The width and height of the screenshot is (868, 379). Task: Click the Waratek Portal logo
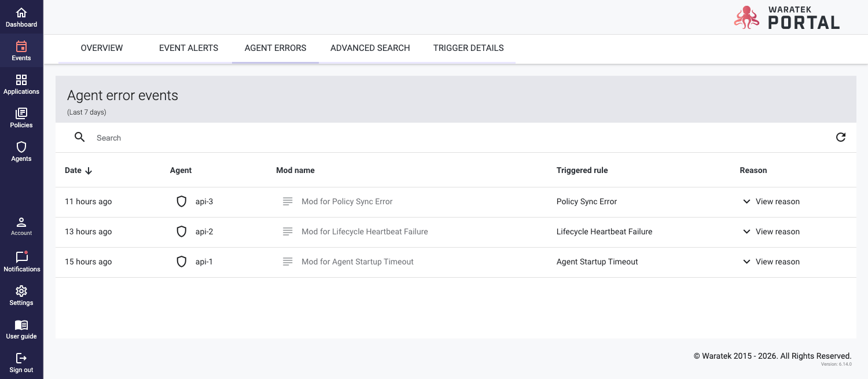point(787,17)
